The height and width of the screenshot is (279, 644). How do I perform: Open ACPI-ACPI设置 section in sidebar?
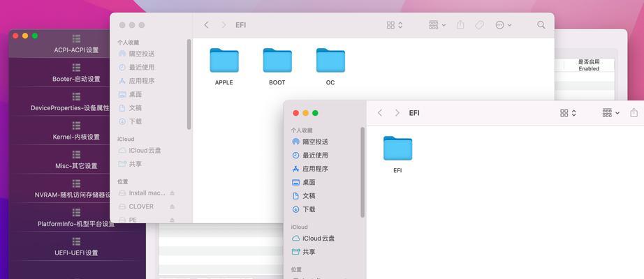pos(76,44)
